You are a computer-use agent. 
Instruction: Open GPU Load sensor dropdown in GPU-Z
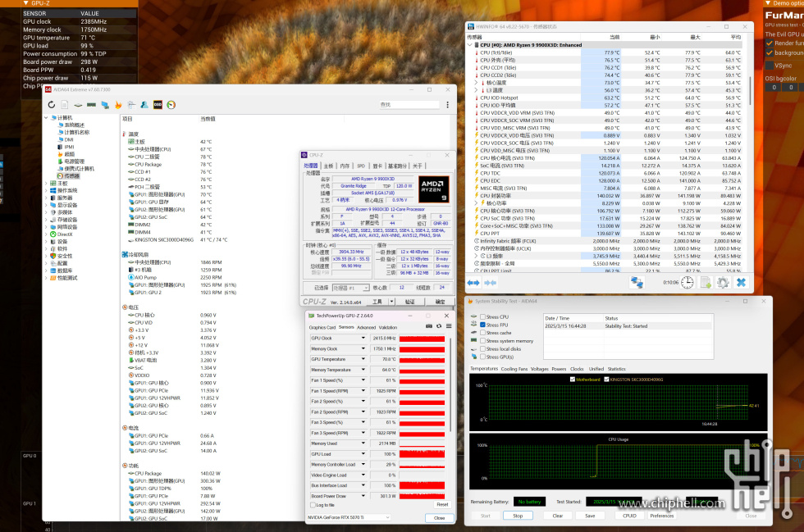click(x=363, y=454)
